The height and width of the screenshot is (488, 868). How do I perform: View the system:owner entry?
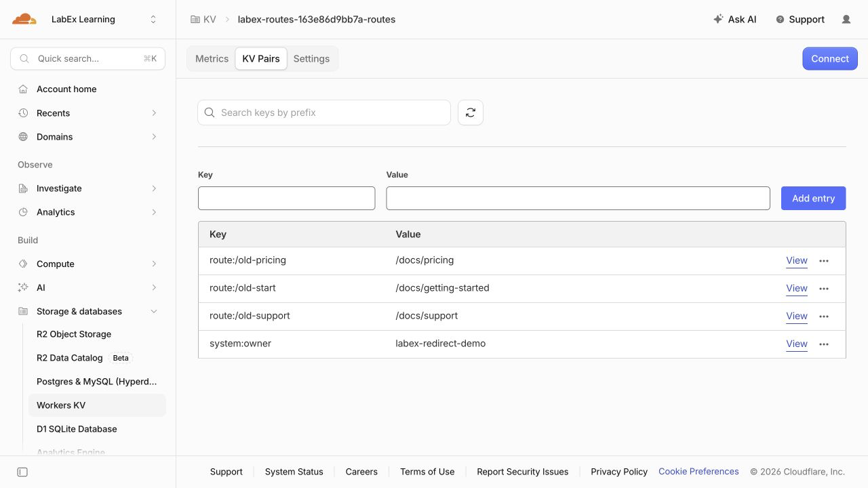click(x=797, y=344)
